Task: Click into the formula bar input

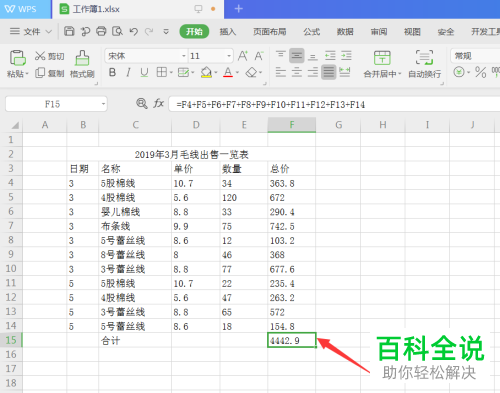Action: click(334, 104)
